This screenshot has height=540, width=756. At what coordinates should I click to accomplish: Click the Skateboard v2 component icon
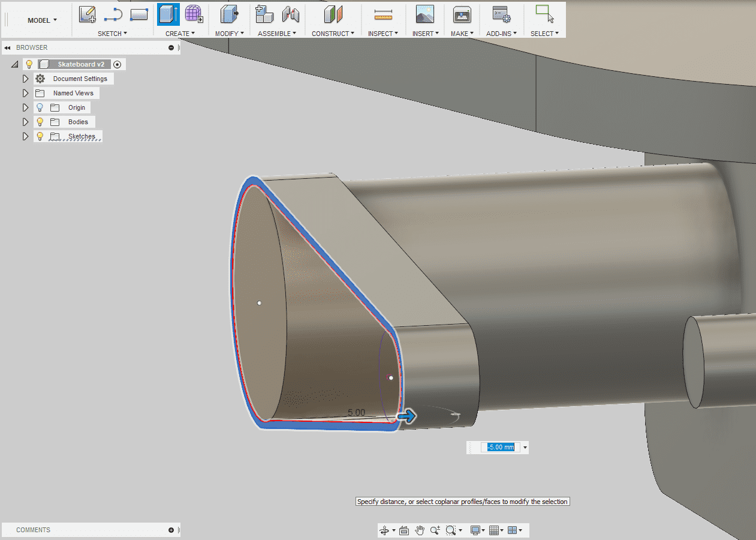coord(44,64)
